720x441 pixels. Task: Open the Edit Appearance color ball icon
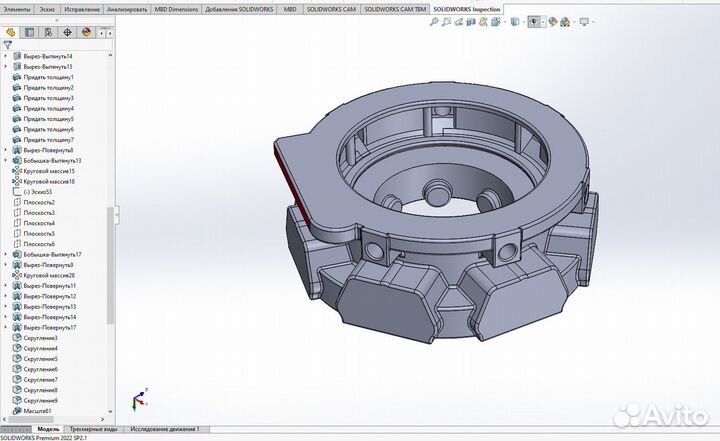551,21
